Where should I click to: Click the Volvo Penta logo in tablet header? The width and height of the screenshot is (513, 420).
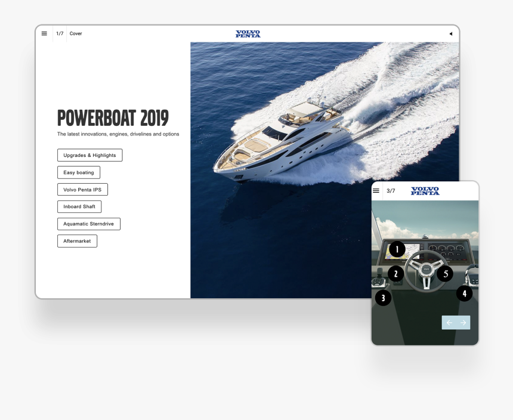248,33
